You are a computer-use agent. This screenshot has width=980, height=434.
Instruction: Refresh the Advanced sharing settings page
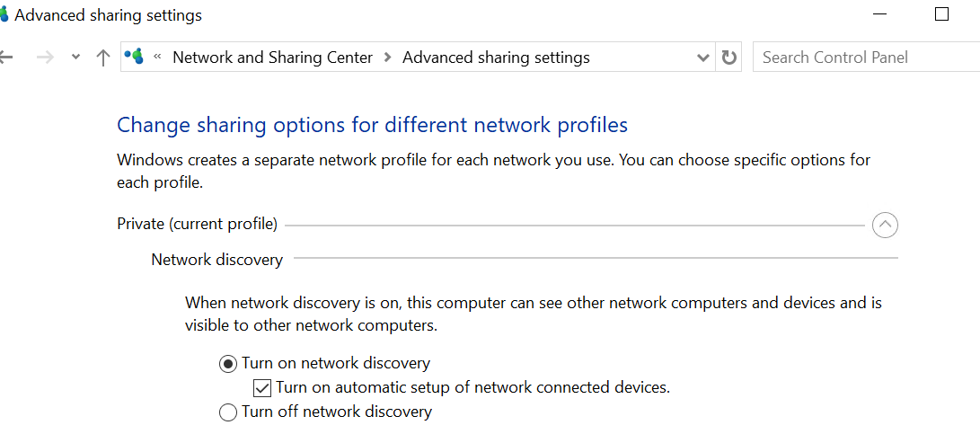(729, 58)
